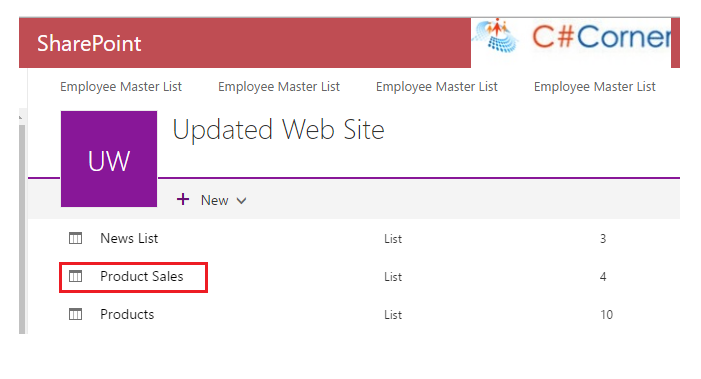Open the New menu label
This screenshot has height=379, width=701.
pyautogui.click(x=215, y=200)
